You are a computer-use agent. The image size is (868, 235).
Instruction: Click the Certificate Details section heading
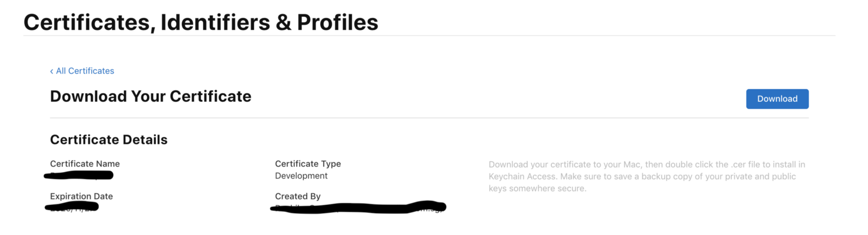(x=108, y=140)
